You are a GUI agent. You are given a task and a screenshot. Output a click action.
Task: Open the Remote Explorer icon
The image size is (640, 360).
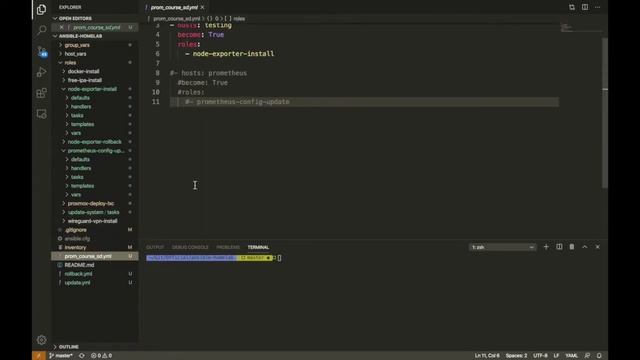pos(41,114)
